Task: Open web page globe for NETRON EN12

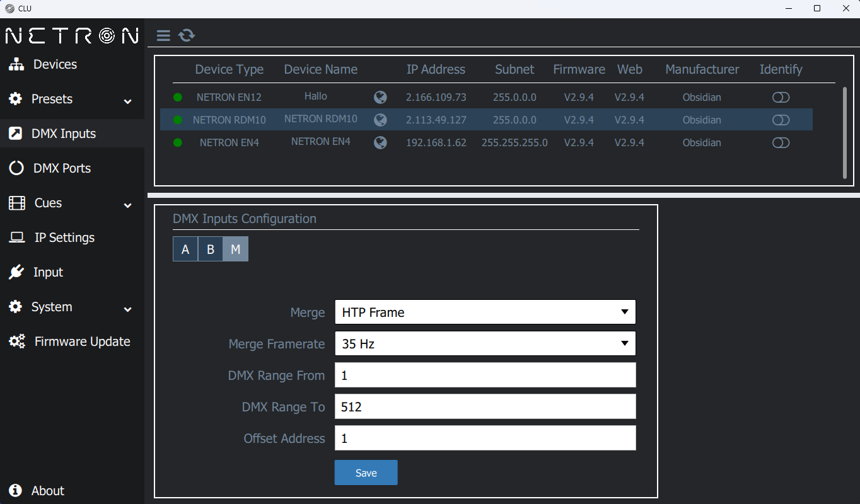Action: [380, 97]
